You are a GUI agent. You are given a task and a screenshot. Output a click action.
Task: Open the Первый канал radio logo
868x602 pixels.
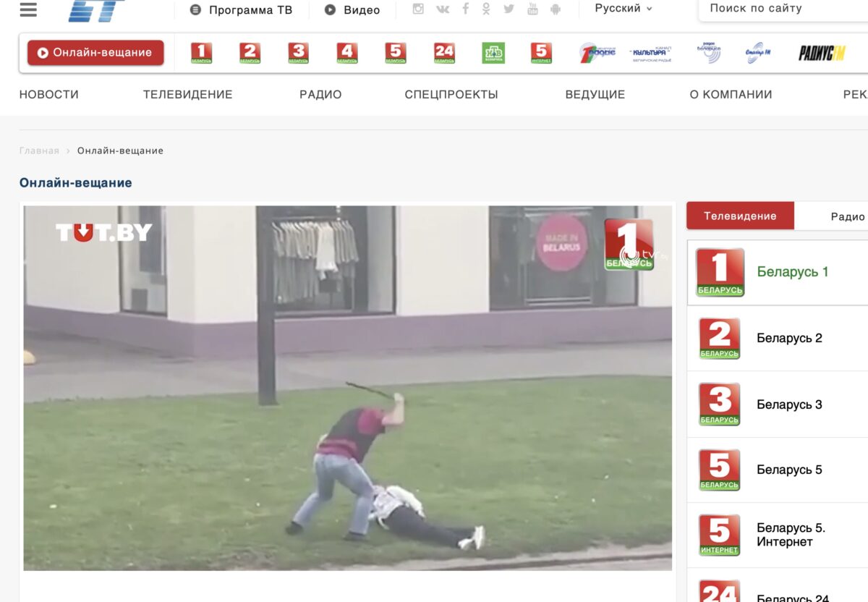[597, 53]
